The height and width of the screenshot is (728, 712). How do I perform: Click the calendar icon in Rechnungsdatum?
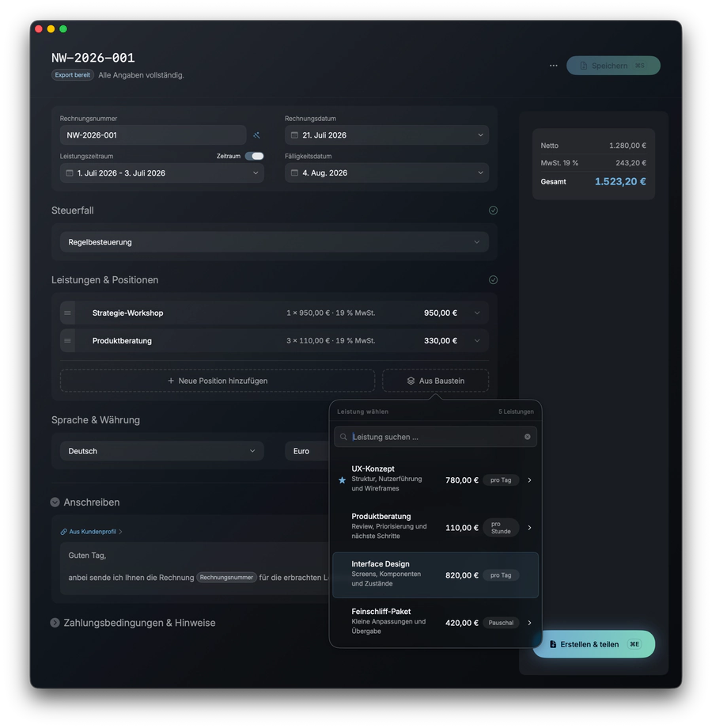coord(294,135)
